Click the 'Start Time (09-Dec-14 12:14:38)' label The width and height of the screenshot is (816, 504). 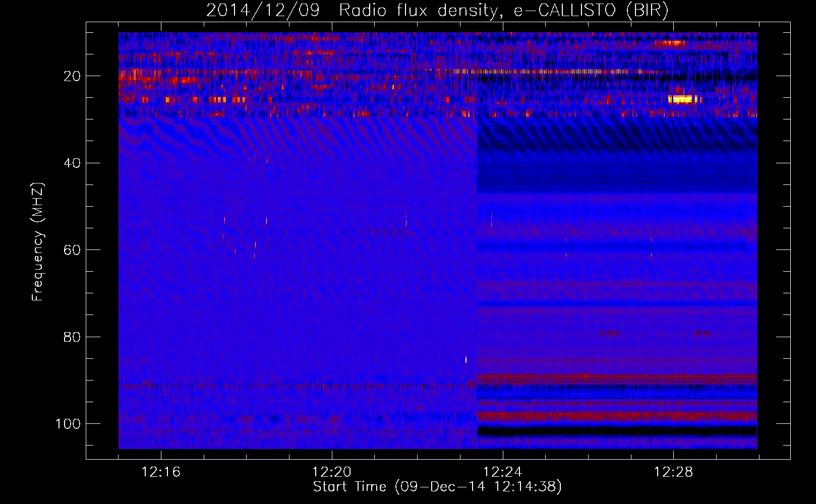tap(437, 487)
